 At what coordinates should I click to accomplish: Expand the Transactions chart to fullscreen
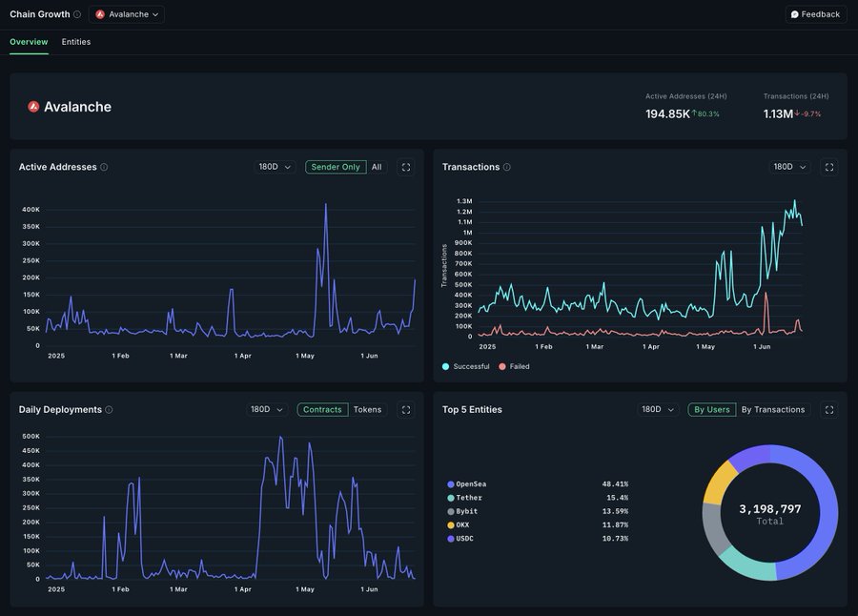pyautogui.click(x=829, y=167)
